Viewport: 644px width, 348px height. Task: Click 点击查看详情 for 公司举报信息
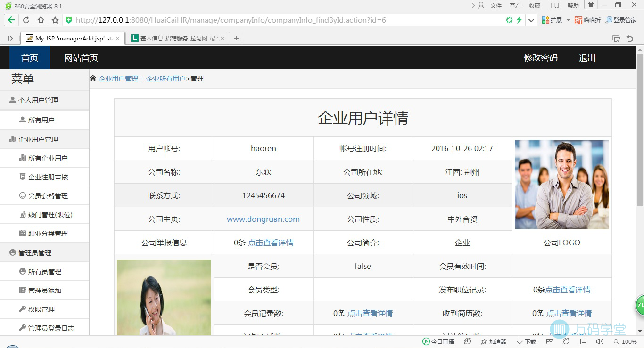point(271,243)
